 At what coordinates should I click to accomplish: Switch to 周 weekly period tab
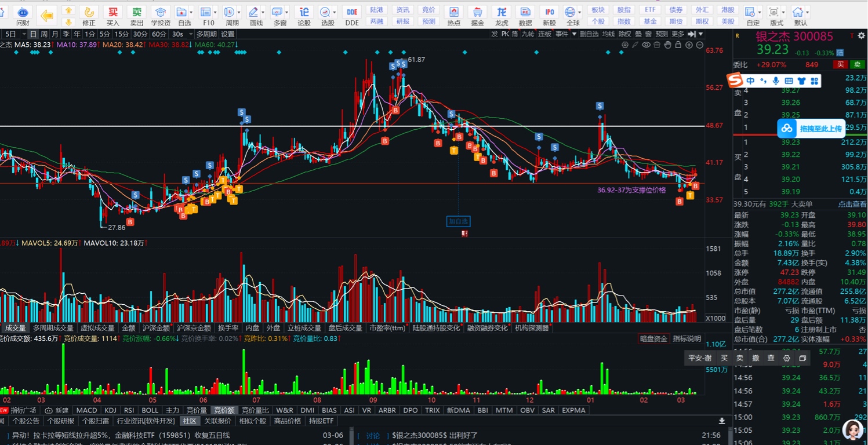pos(44,34)
